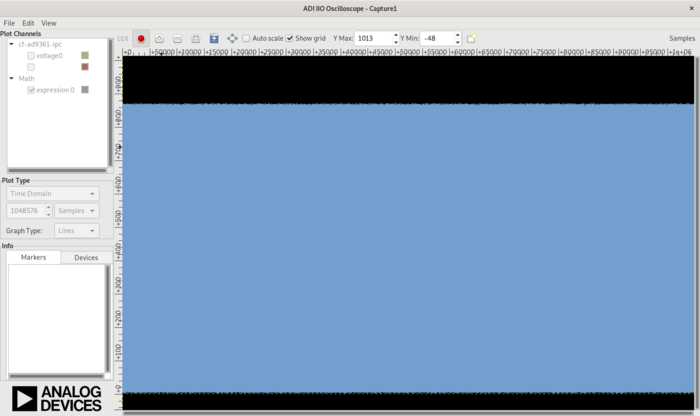700x416 pixels.
Task: Click the Graph Type label
Action: pos(24,231)
